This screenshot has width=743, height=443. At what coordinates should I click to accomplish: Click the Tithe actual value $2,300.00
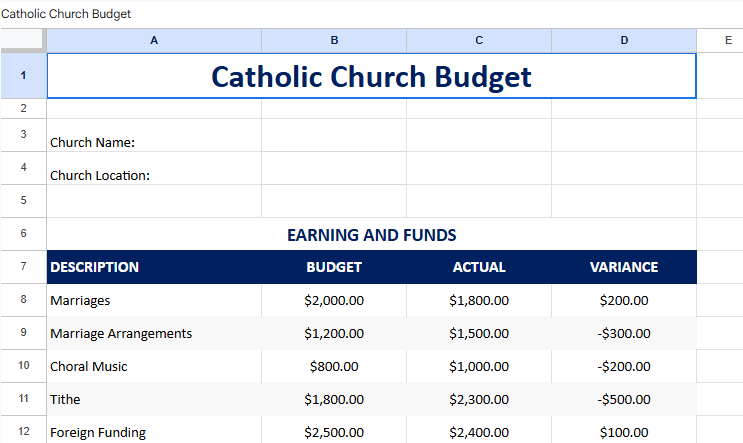tap(479, 399)
